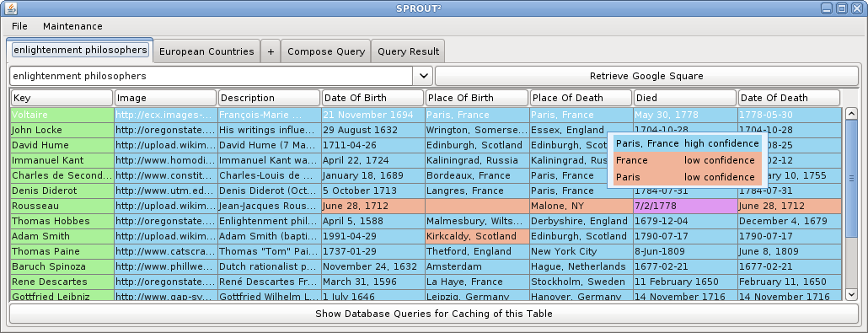Select the John Locke key cell
Screen dimensions: 868x333
[62, 130]
